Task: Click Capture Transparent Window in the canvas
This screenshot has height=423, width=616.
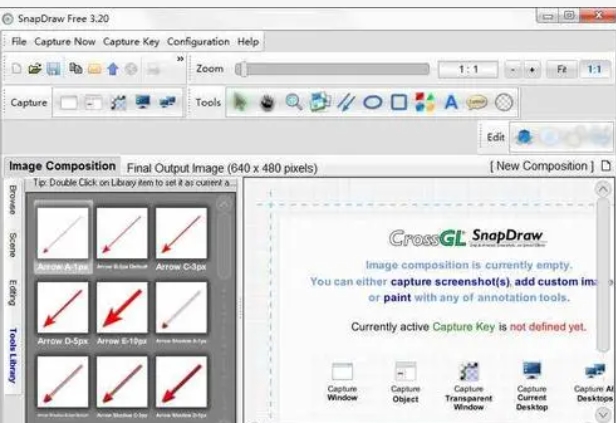Action: [x=468, y=386]
